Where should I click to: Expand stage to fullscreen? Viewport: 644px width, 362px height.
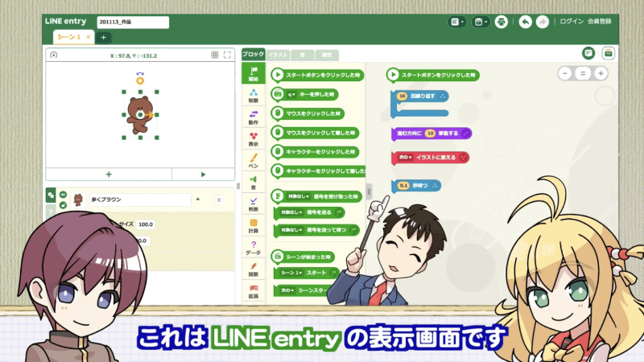[x=227, y=55]
